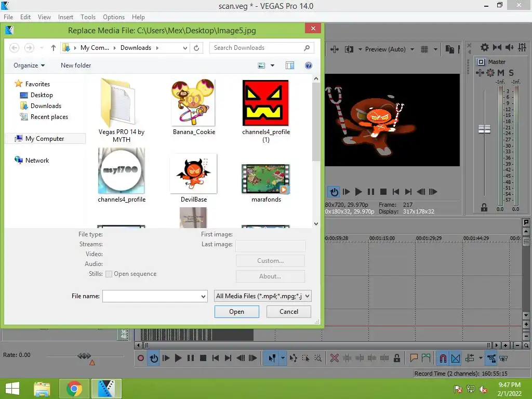Open the File menu
The image size is (532, 399).
coord(8,17)
